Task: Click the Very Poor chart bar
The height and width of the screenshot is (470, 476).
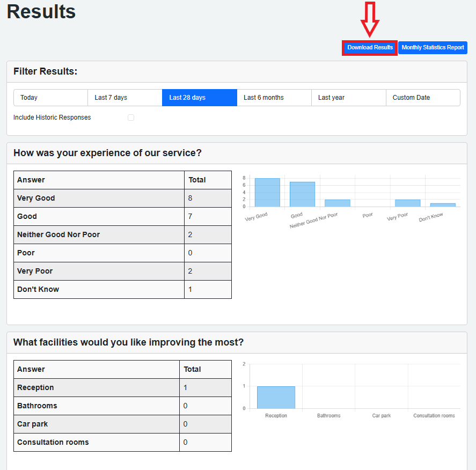Action: point(407,203)
